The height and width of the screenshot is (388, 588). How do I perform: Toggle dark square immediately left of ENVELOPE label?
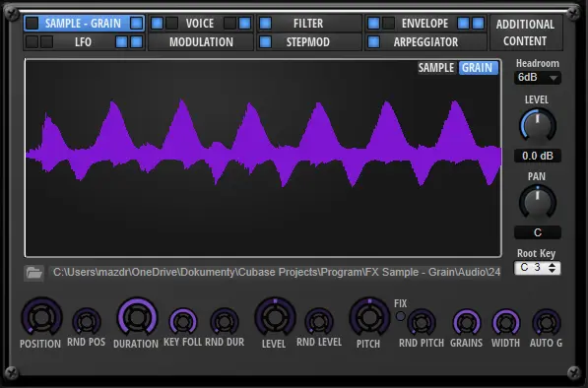388,24
